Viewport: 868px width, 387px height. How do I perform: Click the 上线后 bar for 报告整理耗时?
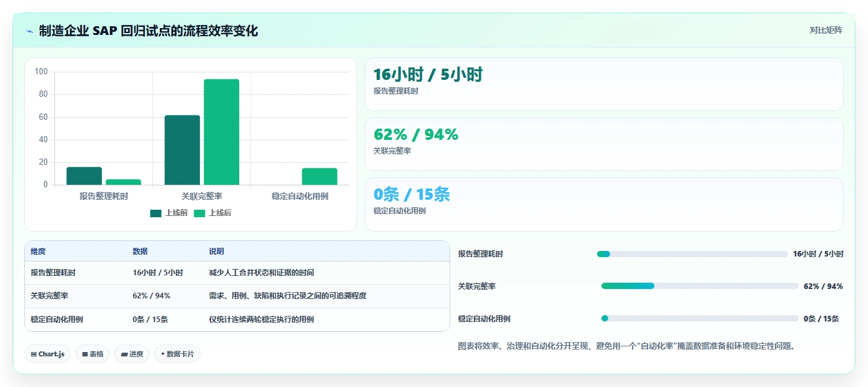pos(123,182)
